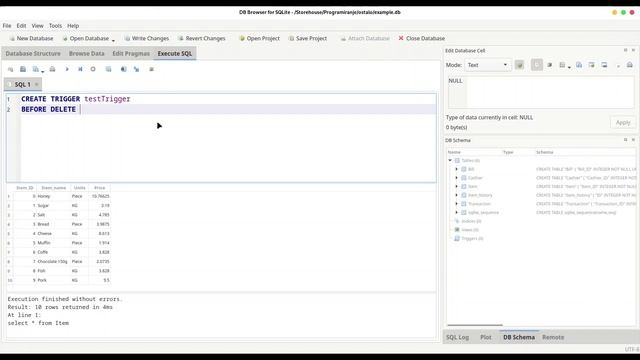Toggle comment block icon in SQL toolbar
The height and width of the screenshot is (360, 640).
pos(151,69)
